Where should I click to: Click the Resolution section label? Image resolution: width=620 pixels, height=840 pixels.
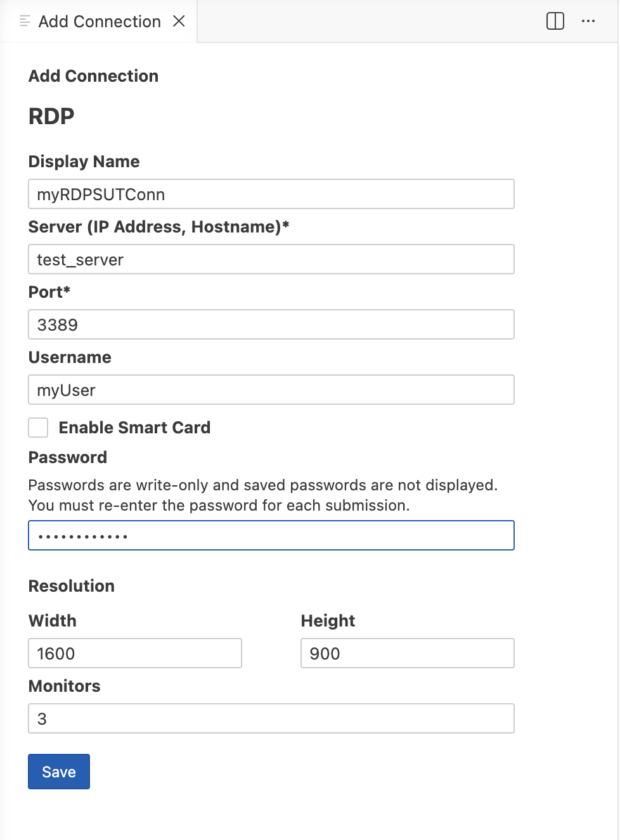(71, 586)
